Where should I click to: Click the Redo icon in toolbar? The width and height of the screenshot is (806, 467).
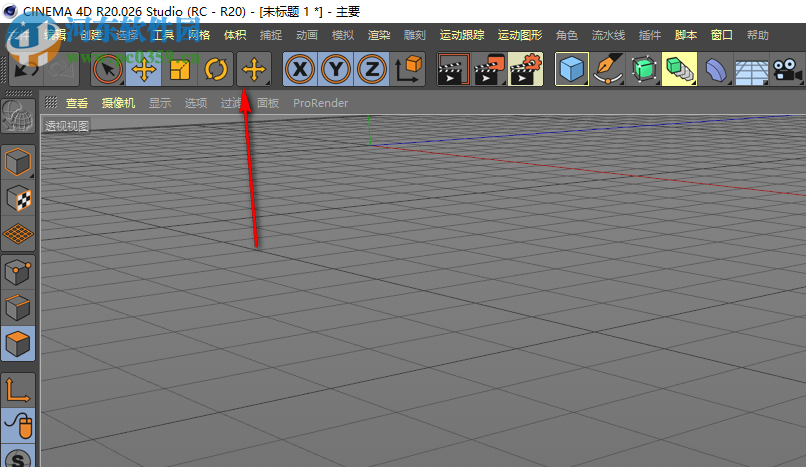[62, 69]
